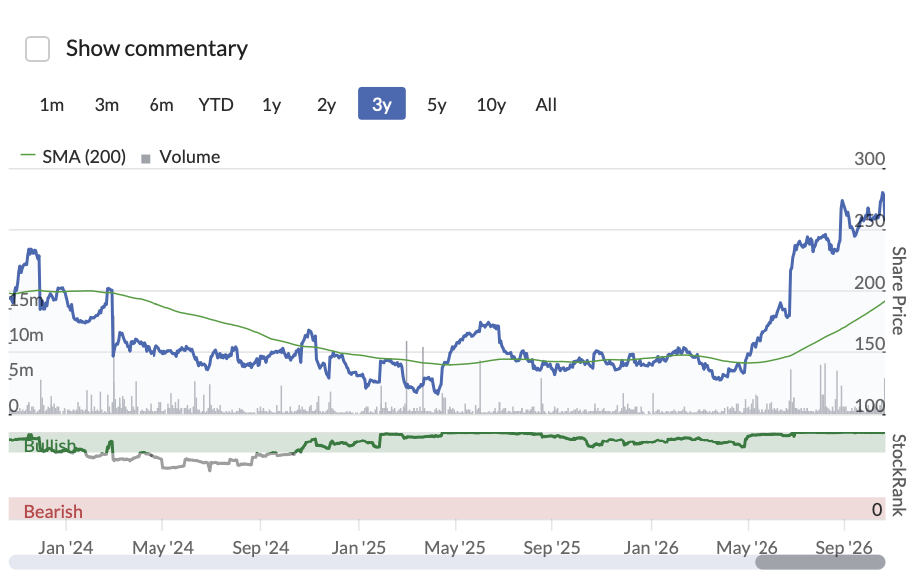Click the Show commentary label

156,48
